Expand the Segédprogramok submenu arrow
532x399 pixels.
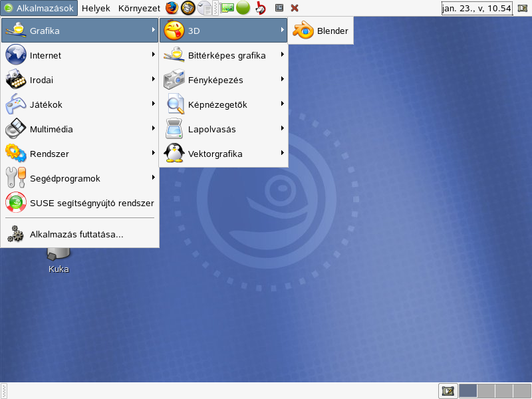pyautogui.click(x=154, y=178)
